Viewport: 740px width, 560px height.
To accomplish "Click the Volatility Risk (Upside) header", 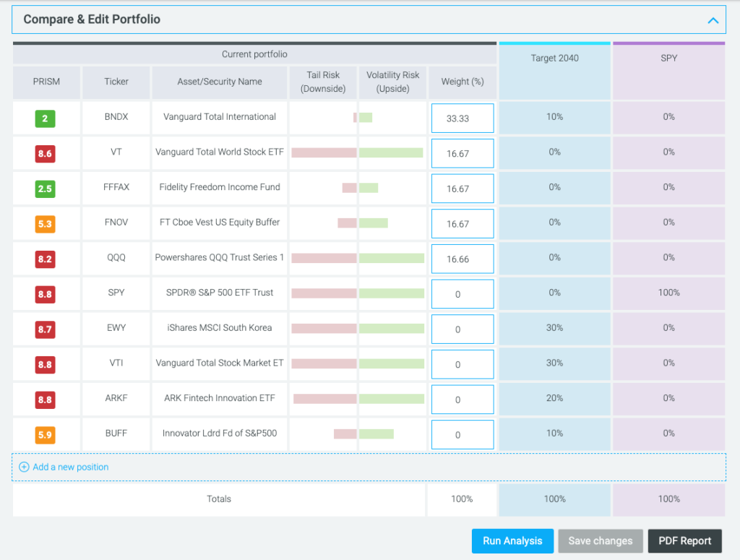I will (x=392, y=82).
